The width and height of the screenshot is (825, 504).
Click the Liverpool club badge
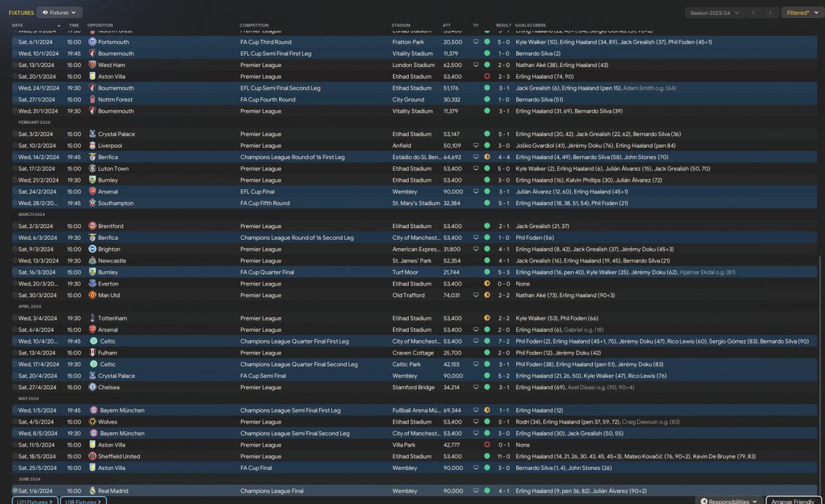click(x=92, y=146)
